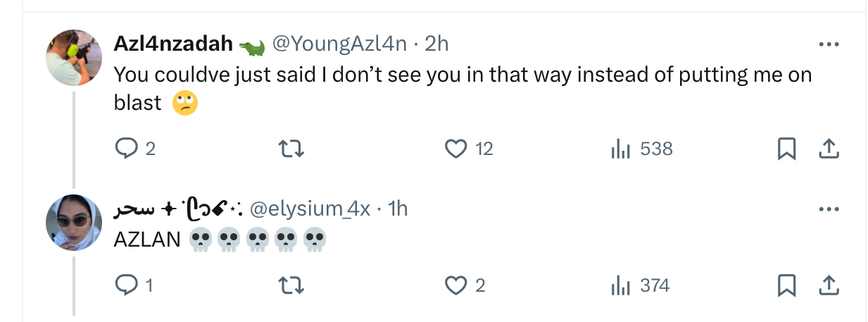The image size is (868, 322).
Task: Open the Azl4nzadah display name link
Action: (173, 44)
